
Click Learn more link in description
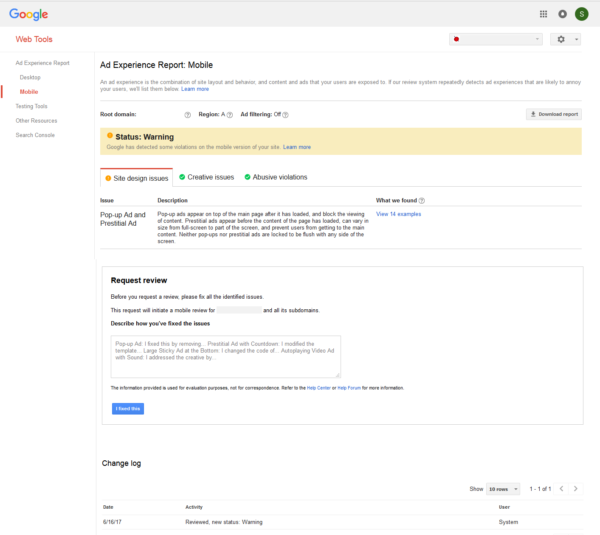[195, 89]
